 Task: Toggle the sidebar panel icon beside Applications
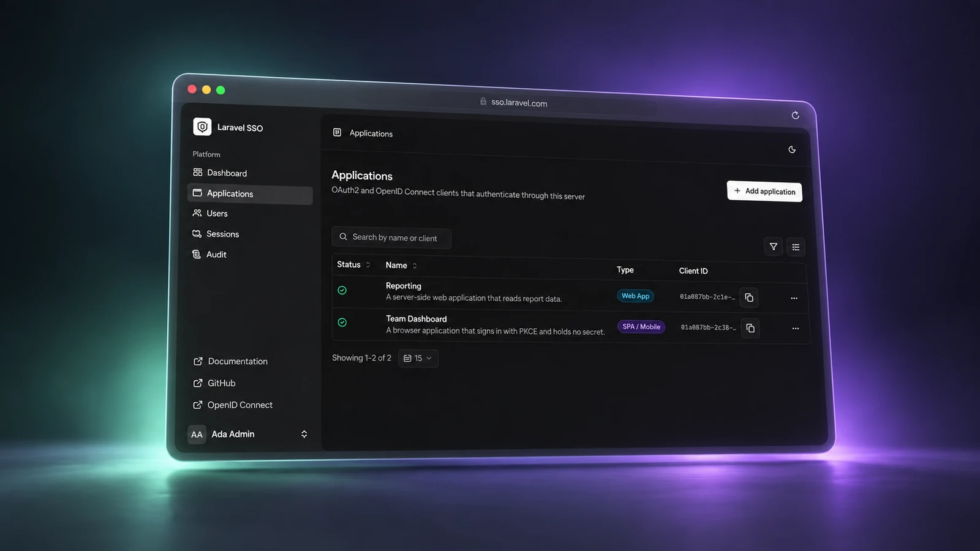coord(337,132)
